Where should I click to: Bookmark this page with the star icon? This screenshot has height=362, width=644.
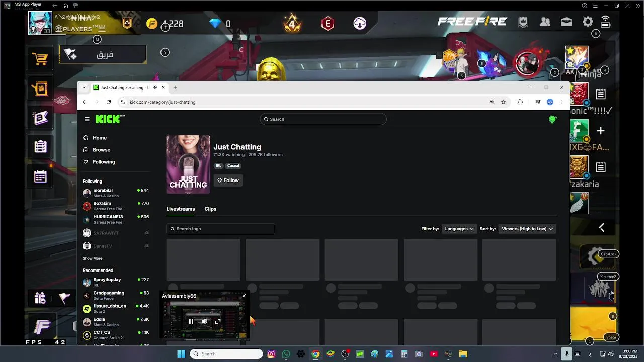click(x=503, y=102)
